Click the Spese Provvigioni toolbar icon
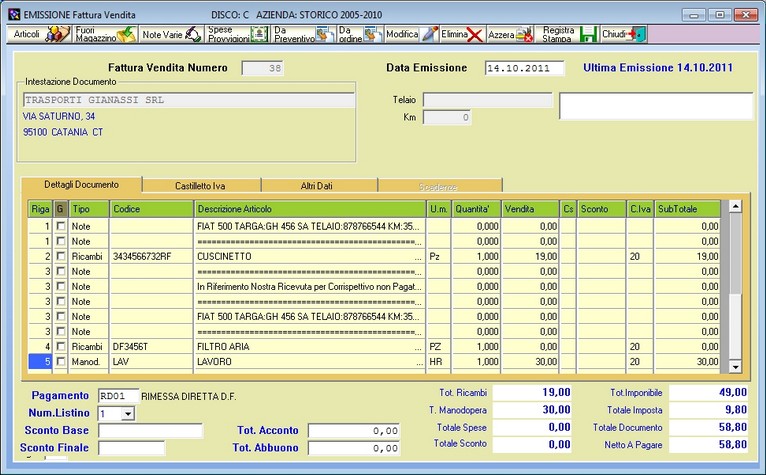 pyautogui.click(x=238, y=34)
